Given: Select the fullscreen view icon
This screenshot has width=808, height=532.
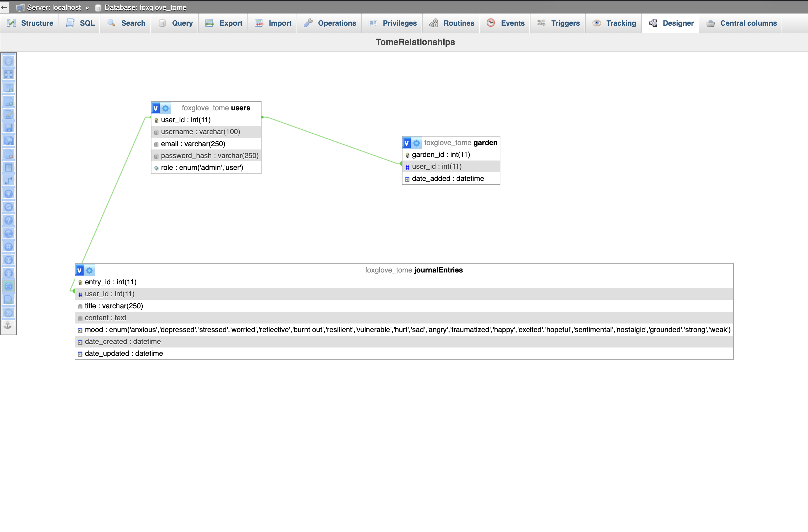Looking at the screenshot, I should pyautogui.click(x=9, y=75).
